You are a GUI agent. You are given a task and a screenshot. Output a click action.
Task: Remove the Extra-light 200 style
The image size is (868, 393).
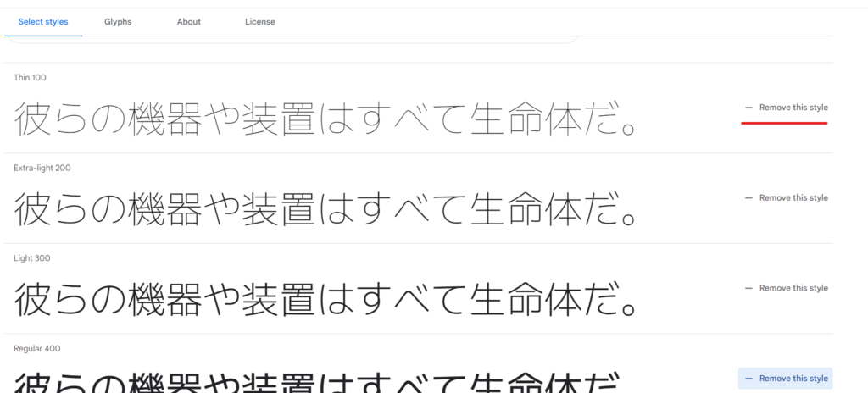coord(786,197)
